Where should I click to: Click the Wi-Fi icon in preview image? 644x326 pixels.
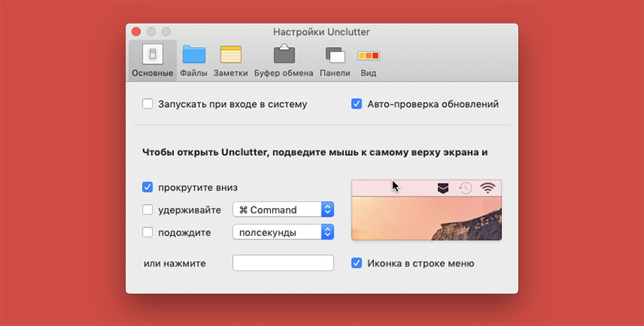pyautogui.click(x=487, y=187)
